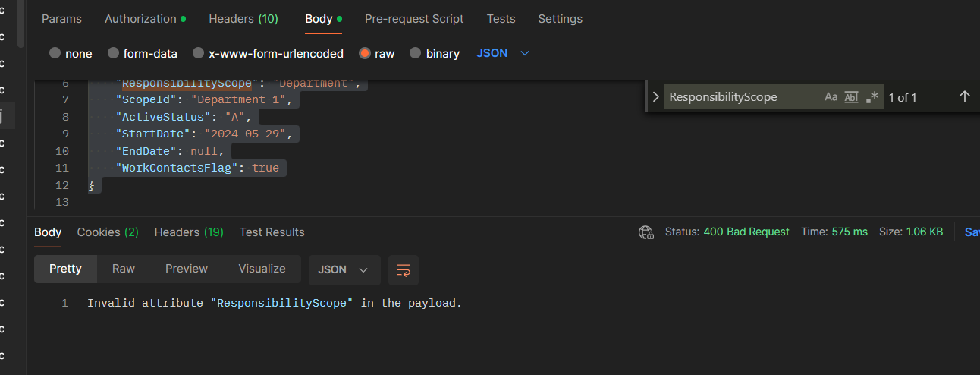Image resolution: width=980 pixels, height=375 pixels.
Task: Toggle Match Case in find bar
Action: pos(831,97)
